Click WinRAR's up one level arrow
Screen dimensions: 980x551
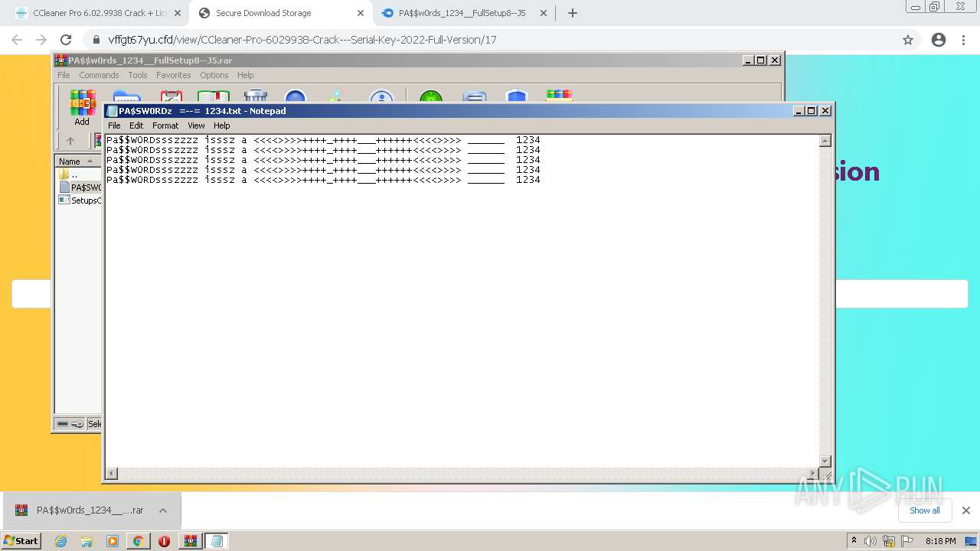(x=70, y=141)
